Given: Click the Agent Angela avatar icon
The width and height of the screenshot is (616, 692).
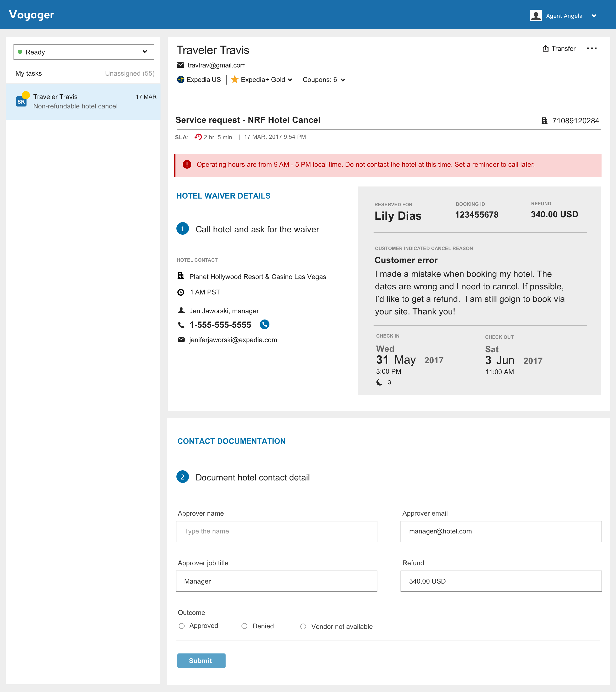Looking at the screenshot, I should click(x=536, y=16).
